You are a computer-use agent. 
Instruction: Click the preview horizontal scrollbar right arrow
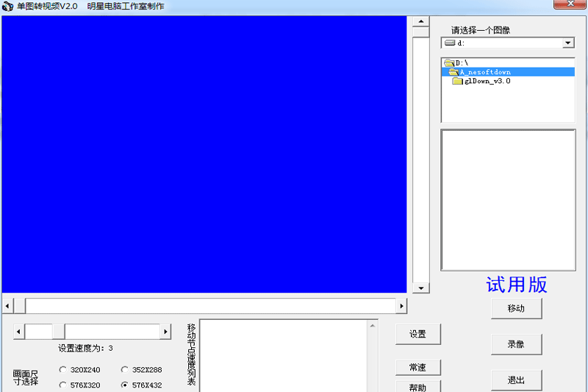[x=401, y=306]
